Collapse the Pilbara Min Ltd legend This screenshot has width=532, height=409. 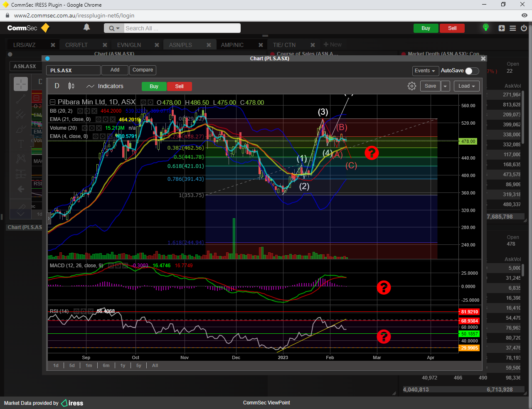(x=53, y=102)
